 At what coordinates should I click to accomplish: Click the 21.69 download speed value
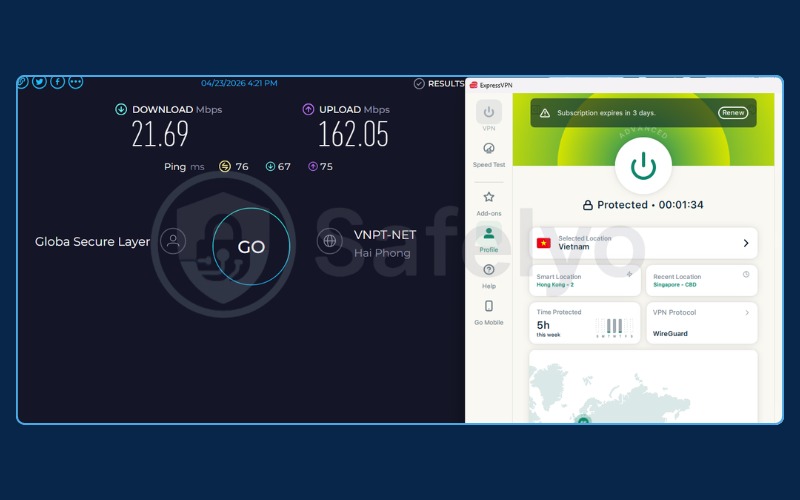[x=160, y=134]
